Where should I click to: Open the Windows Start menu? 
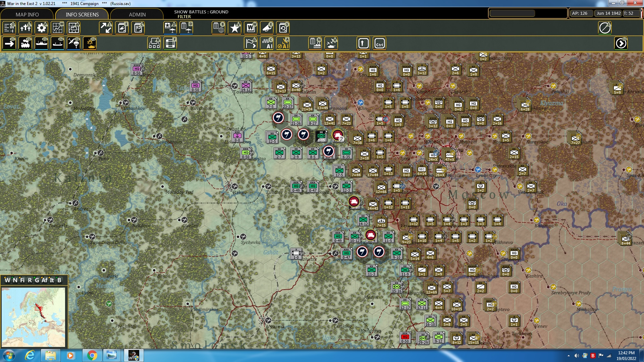click(x=8, y=355)
